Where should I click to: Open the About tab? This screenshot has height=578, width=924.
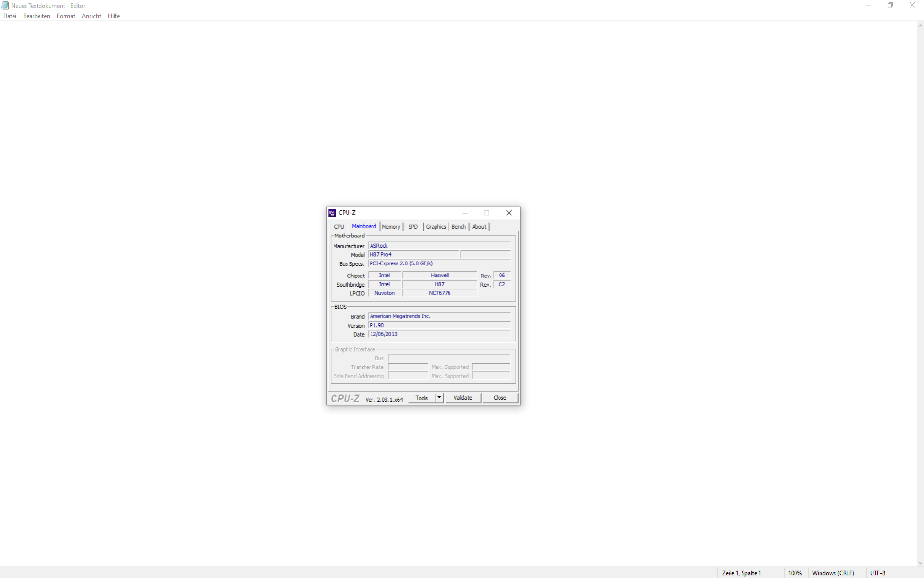[479, 227]
